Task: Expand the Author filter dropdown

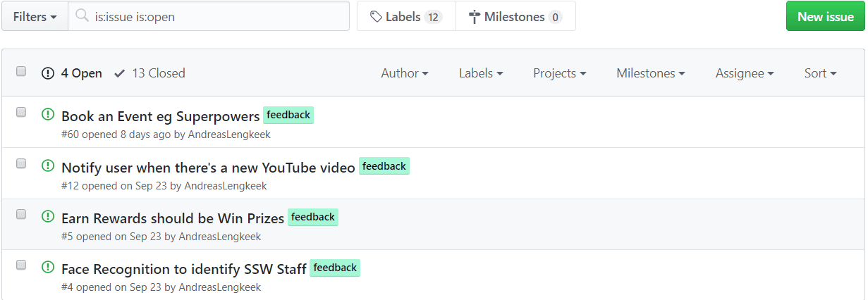Action: [x=405, y=73]
